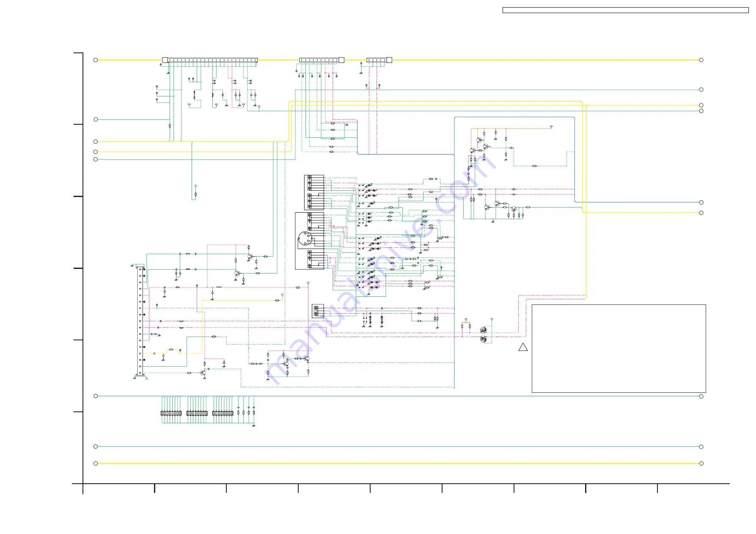
Task: Click the right terminal where the blue line ends mid-page
Action: 701,203
